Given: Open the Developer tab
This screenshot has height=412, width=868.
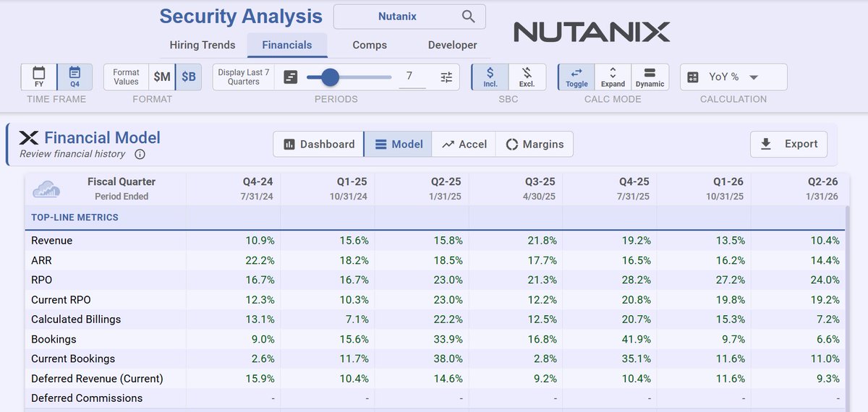Looking at the screenshot, I should [453, 45].
